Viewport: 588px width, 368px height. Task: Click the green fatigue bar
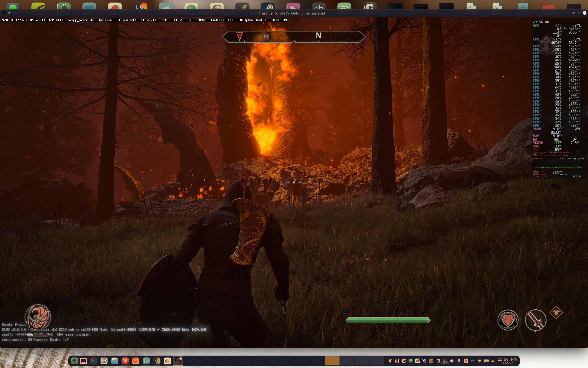388,320
